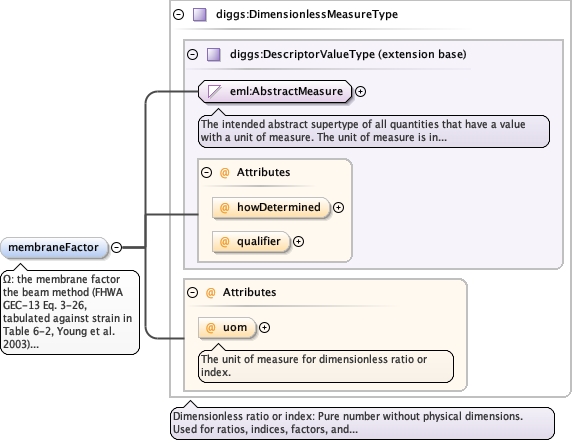This screenshot has width=573, height=443.
Task: Expand the howDetermined attribute plus icon
Action: click(338, 208)
